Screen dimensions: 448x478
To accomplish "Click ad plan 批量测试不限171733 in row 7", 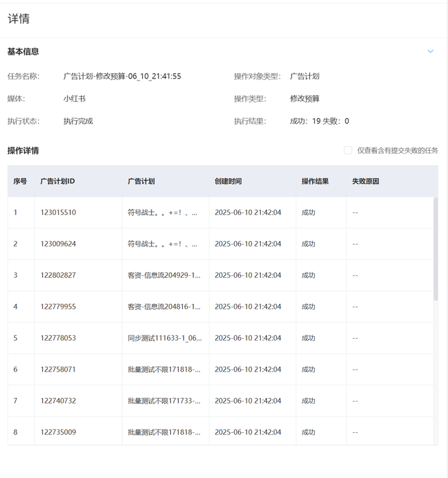I will pos(164,401).
